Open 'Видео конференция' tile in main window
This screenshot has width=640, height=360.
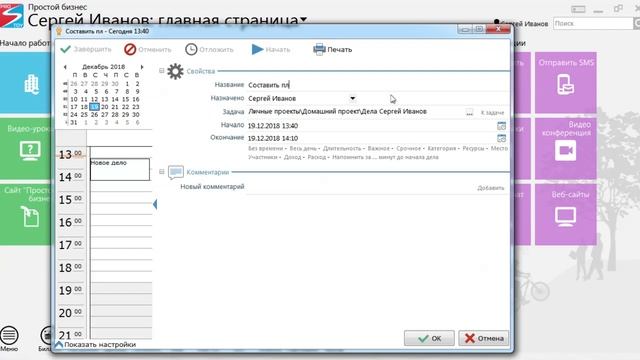tap(566, 149)
